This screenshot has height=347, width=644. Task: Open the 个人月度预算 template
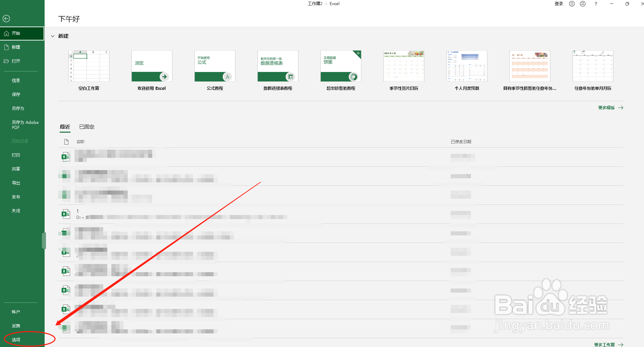[x=467, y=66]
